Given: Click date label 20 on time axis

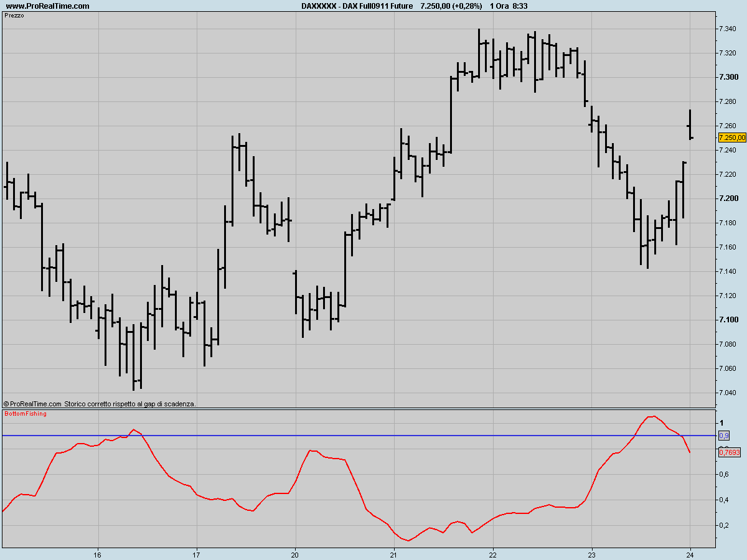Looking at the screenshot, I should click(x=295, y=554).
